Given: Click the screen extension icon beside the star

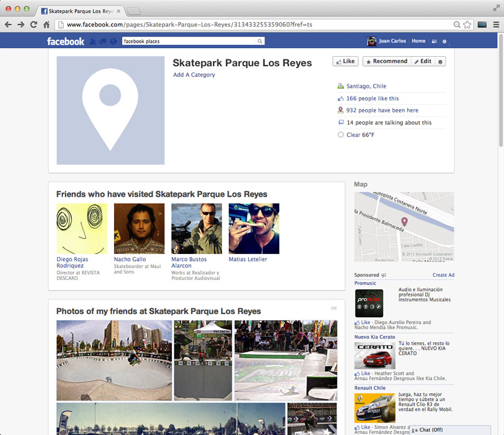Looking at the screenshot, I should click(482, 25).
